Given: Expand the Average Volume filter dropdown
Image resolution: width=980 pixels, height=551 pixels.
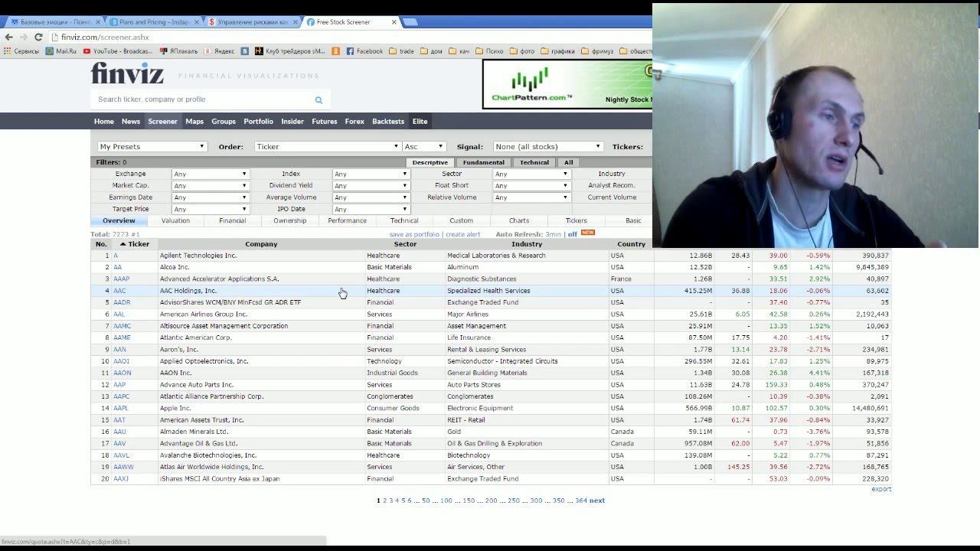Looking at the screenshot, I should (371, 197).
